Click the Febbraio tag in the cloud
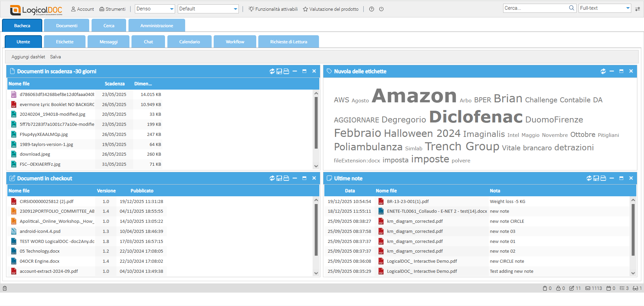The image size is (644, 306). (358, 133)
